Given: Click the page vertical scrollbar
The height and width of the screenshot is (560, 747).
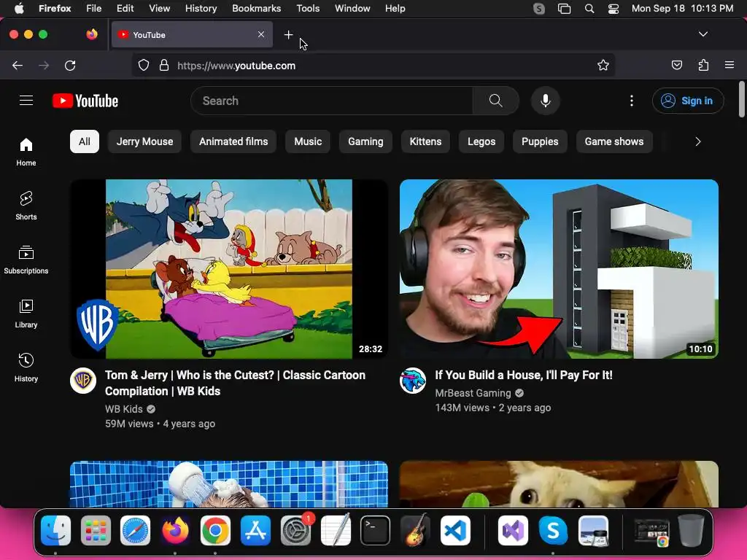Looking at the screenshot, I should (x=741, y=99).
